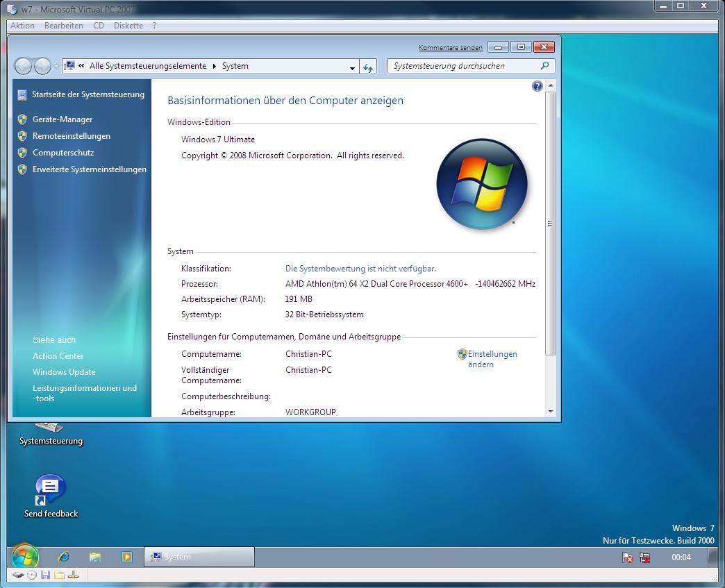
Task: Click the Virtual PC hard disk status icon
Action: click(18, 575)
